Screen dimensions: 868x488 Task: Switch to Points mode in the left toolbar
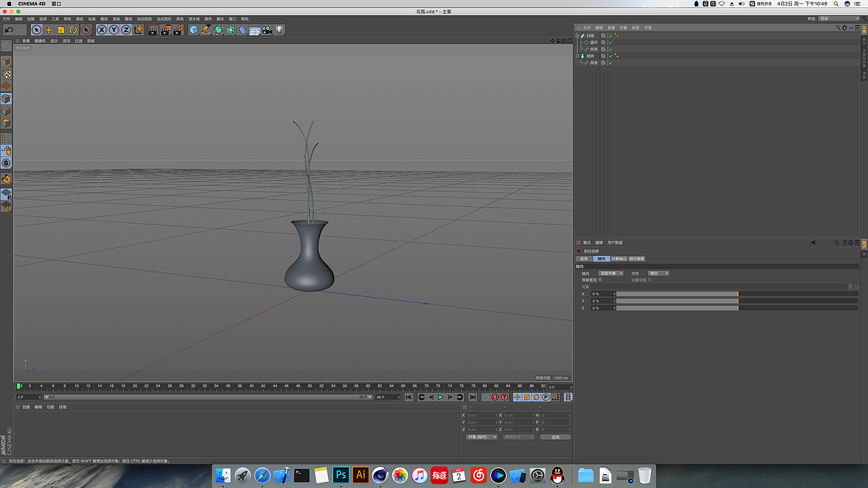coord(6,98)
